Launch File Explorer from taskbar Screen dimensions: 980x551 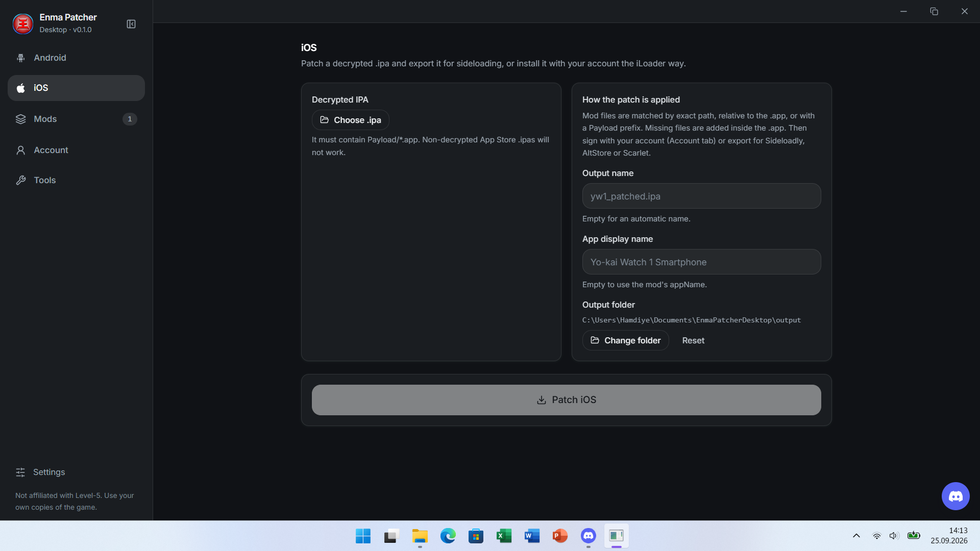coord(420,536)
